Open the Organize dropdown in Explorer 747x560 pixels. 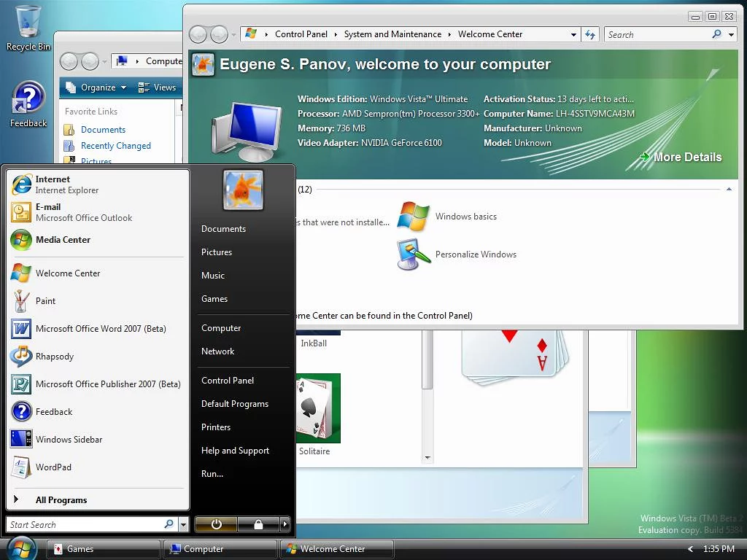[97, 87]
